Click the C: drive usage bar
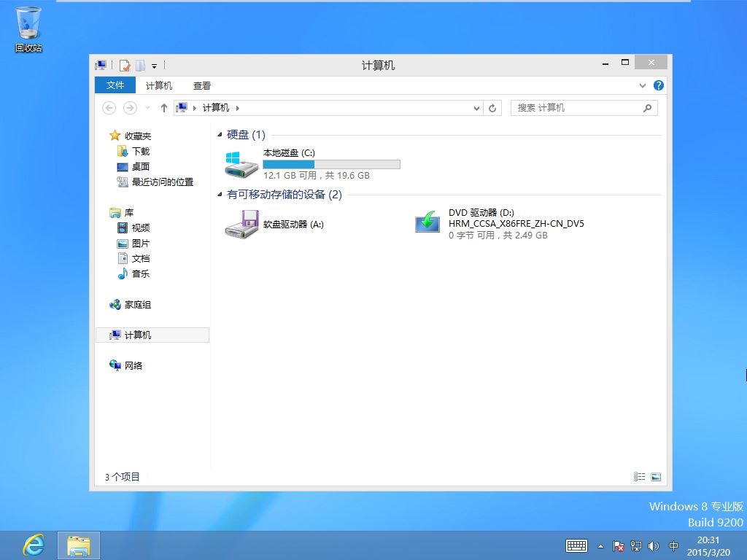The height and width of the screenshot is (560, 747). 332,164
